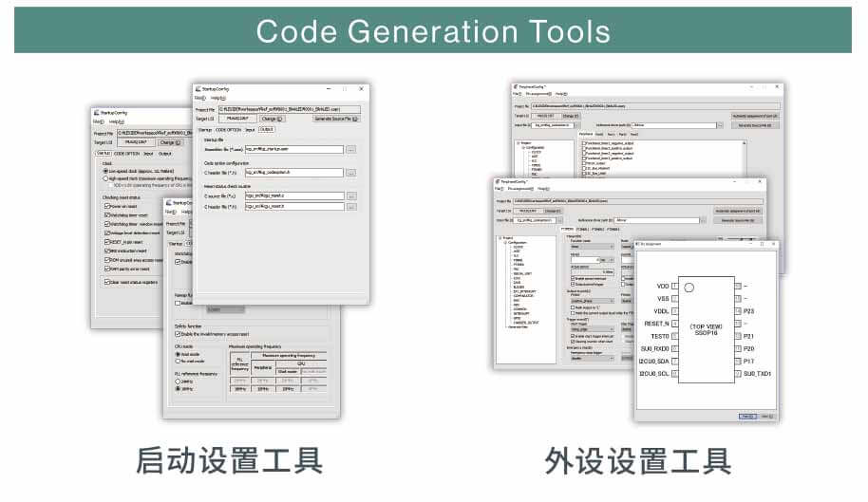
Task: Click browse button for Assembler file
Action: pos(350,149)
